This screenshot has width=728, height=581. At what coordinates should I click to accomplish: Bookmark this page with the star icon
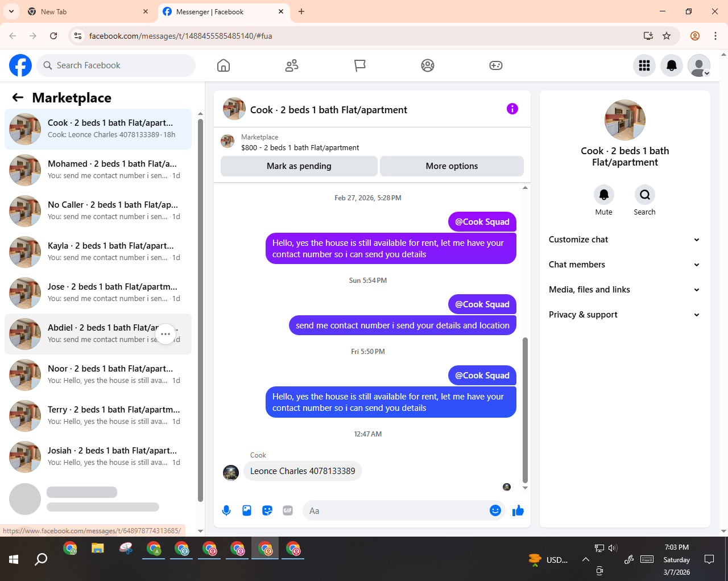pos(667,36)
